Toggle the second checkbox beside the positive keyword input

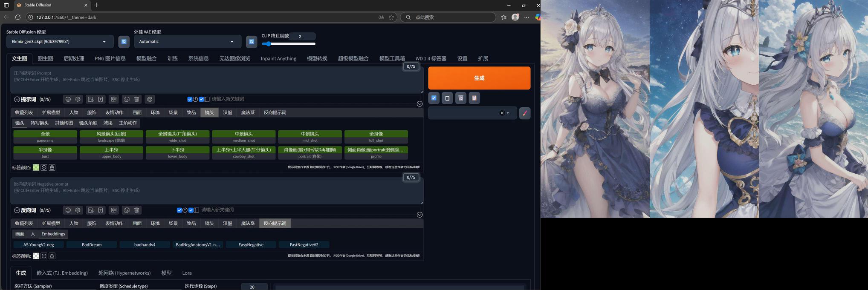201,99
